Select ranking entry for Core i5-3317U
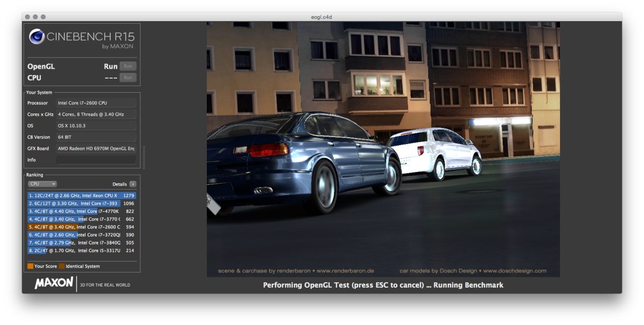The width and height of the screenshot is (644, 325). pyautogui.click(x=82, y=250)
